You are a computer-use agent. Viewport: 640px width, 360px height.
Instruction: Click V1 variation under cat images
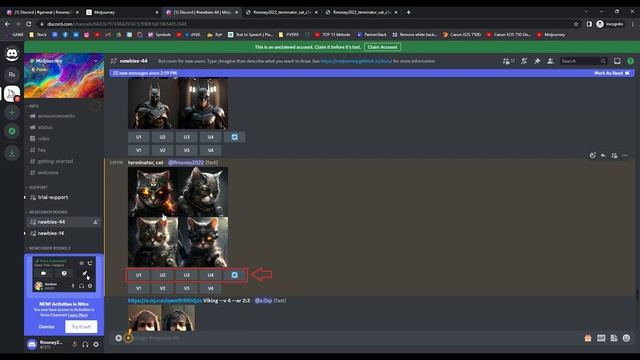(x=138, y=289)
